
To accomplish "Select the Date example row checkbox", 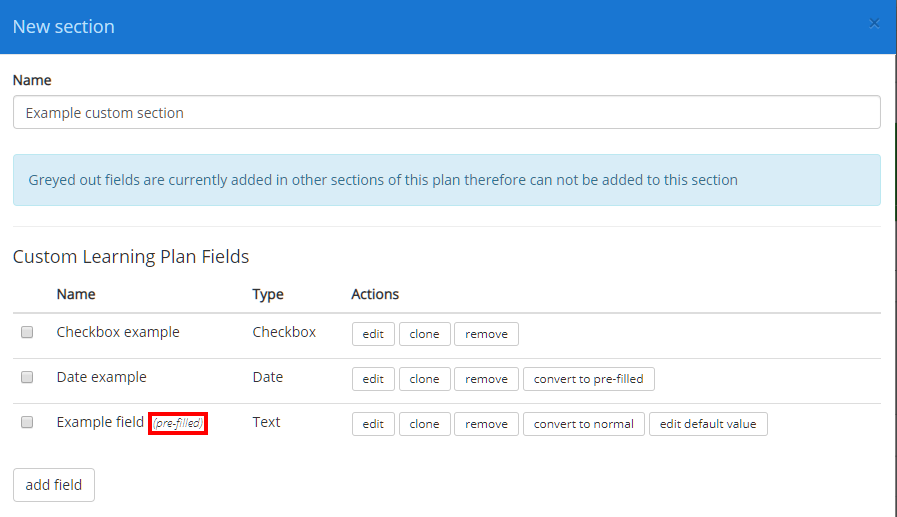I will click(27, 377).
